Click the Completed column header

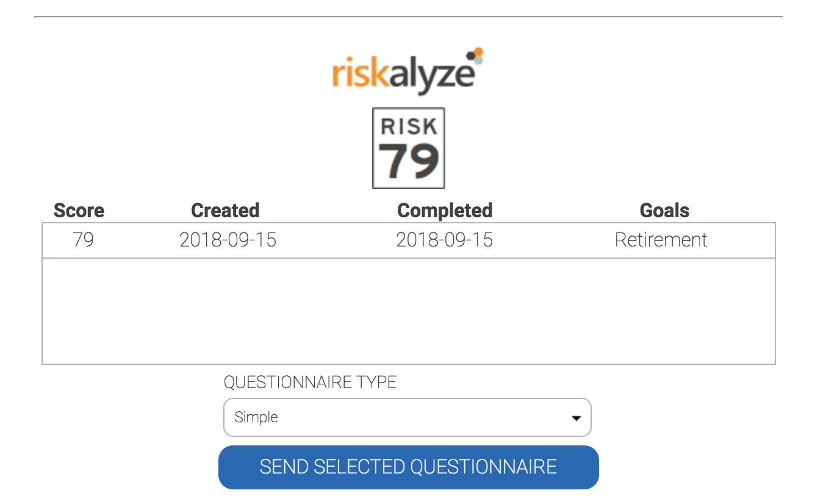[444, 211]
